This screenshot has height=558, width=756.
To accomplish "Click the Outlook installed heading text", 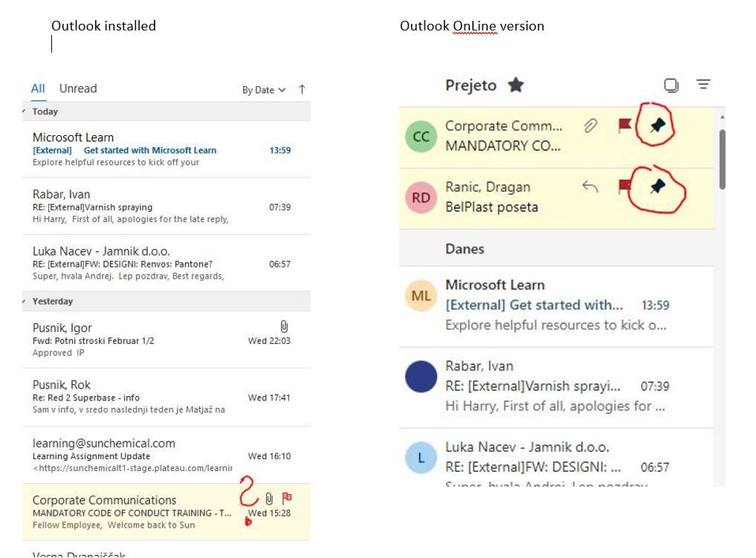I will [x=103, y=25].
